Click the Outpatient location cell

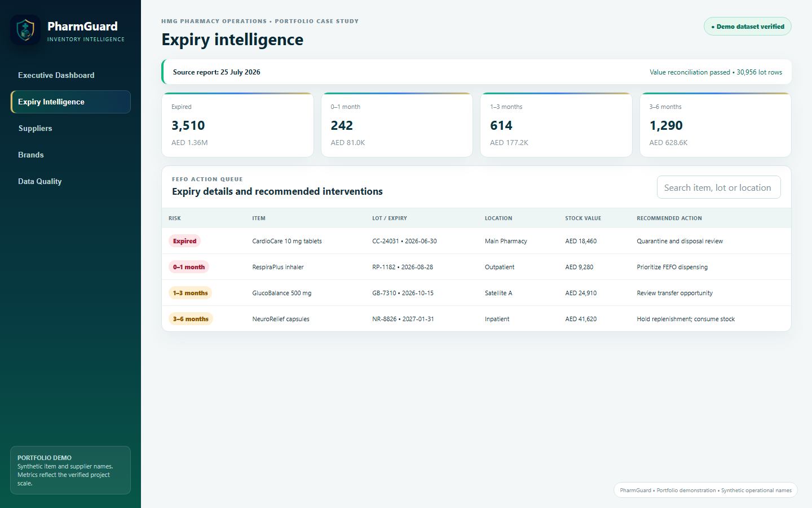(x=500, y=267)
